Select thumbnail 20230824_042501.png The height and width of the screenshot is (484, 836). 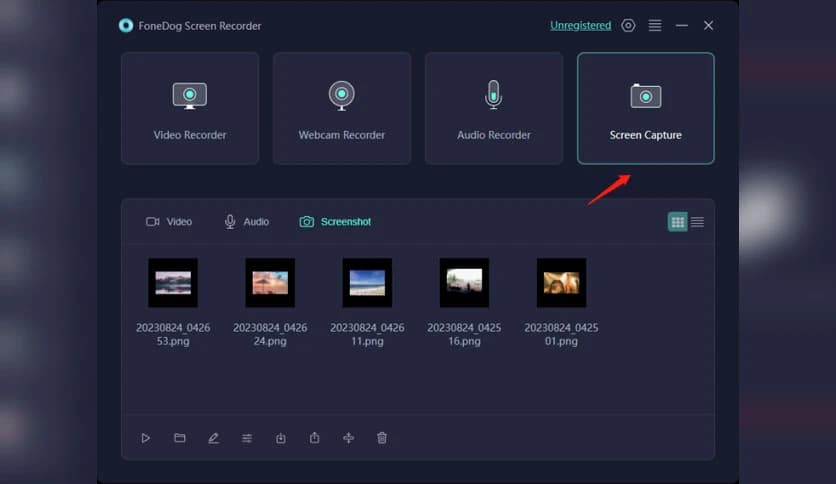click(561, 283)
